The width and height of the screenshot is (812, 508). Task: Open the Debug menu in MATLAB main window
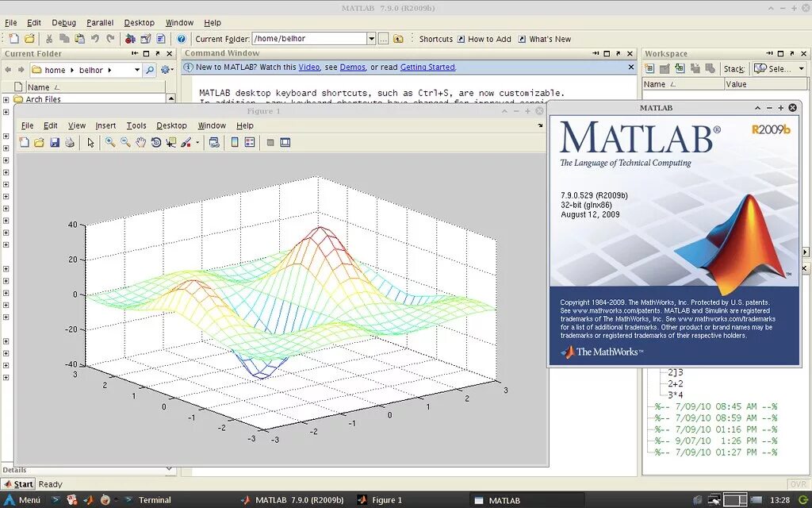63,23
